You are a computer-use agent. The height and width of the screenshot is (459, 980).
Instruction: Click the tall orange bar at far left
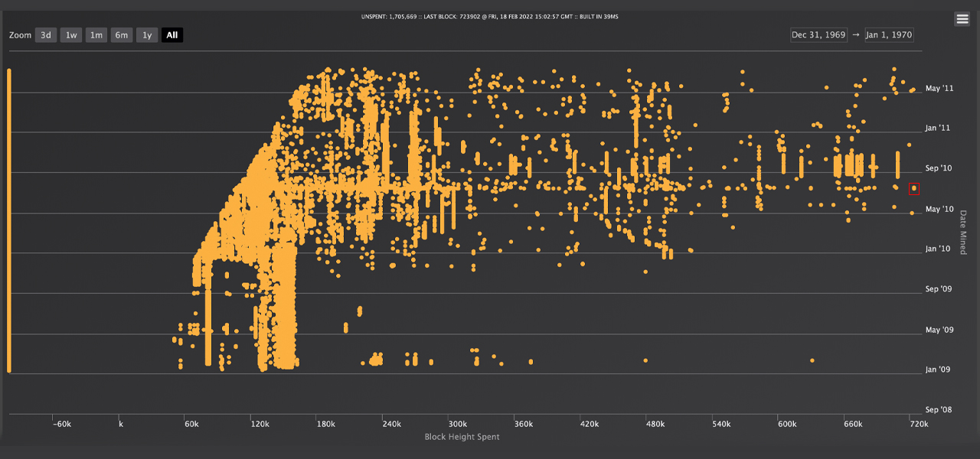tap(9, 220)
